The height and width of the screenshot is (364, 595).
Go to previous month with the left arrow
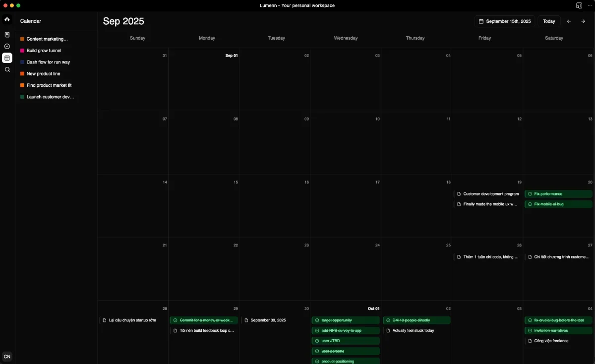569,21
